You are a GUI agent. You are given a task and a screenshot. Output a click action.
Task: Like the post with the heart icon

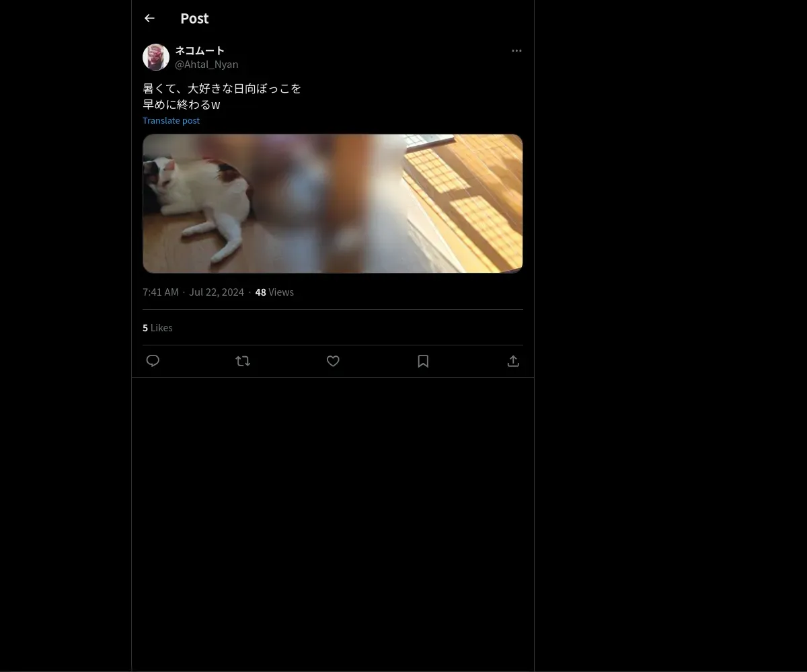333,361
